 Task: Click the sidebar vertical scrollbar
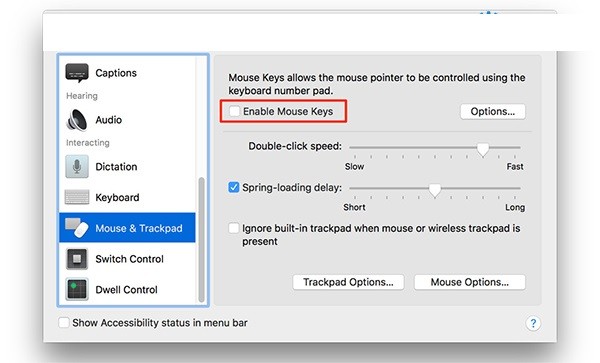pyautogui.click(x=201, y=240)
